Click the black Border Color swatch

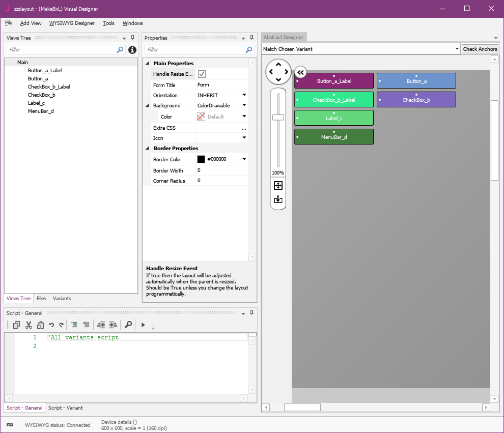pos(201,159)
